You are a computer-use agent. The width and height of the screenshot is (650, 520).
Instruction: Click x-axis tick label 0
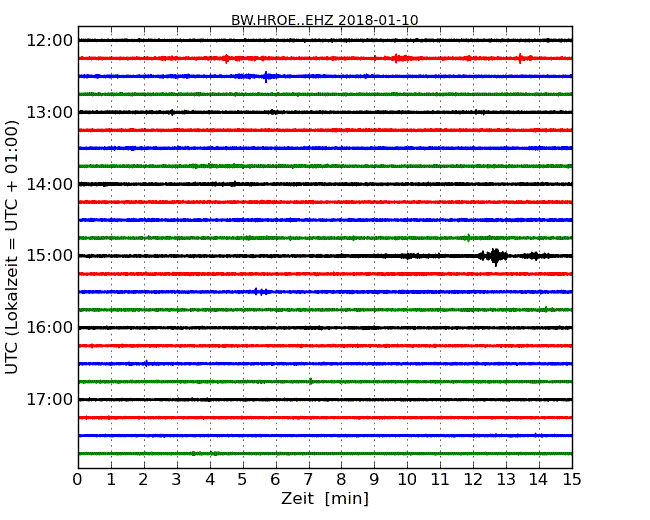point(78,480)
